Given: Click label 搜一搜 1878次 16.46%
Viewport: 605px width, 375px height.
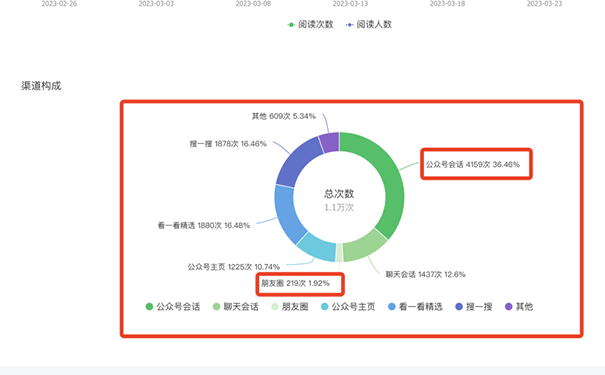Looking at the screenshot, I should pos(228,144).
